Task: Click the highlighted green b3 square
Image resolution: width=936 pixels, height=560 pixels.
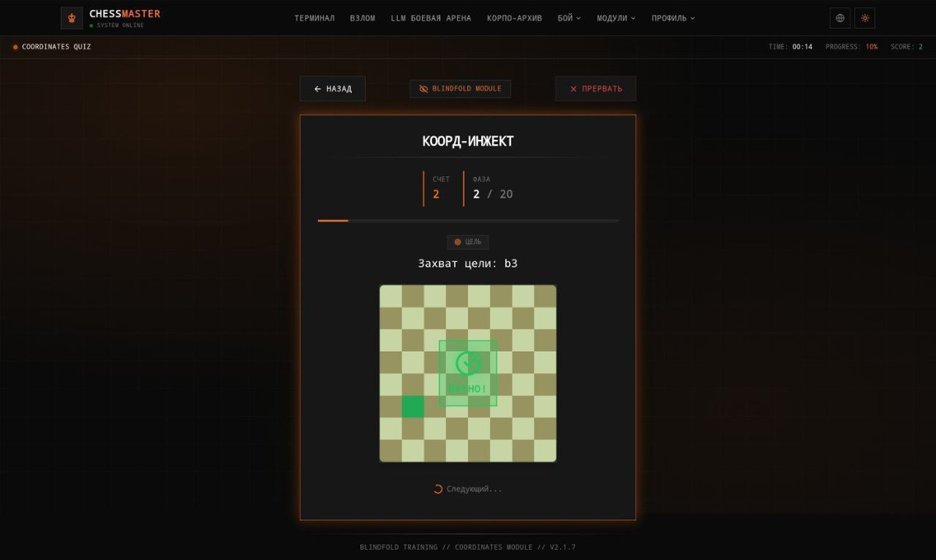Action: tap(413, 407)
